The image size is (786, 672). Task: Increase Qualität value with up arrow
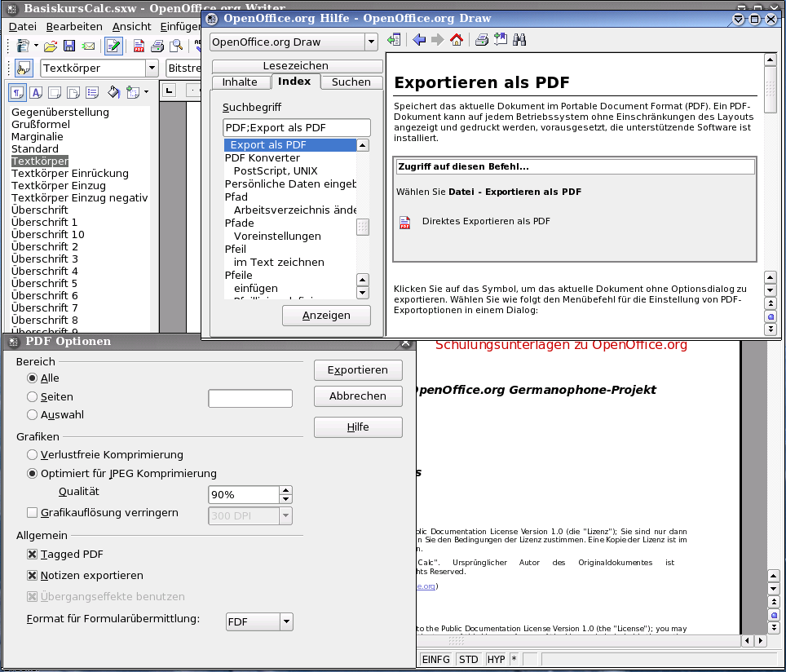click(x=285, y=491)
